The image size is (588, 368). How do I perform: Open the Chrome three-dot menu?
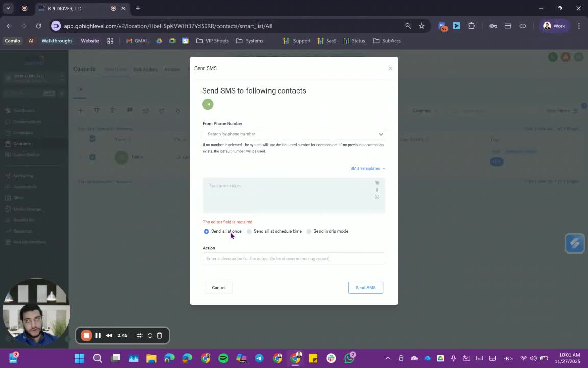579,26
